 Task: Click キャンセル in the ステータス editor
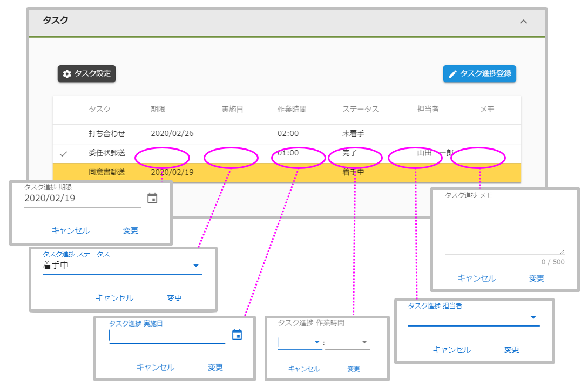(x=114, y=297)
